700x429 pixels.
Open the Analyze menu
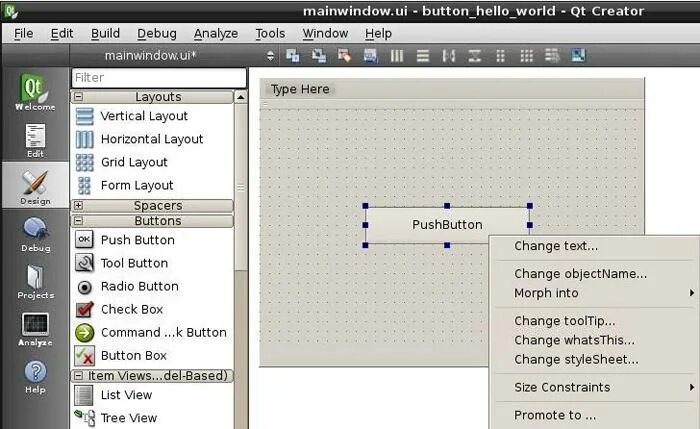point(216,33)
